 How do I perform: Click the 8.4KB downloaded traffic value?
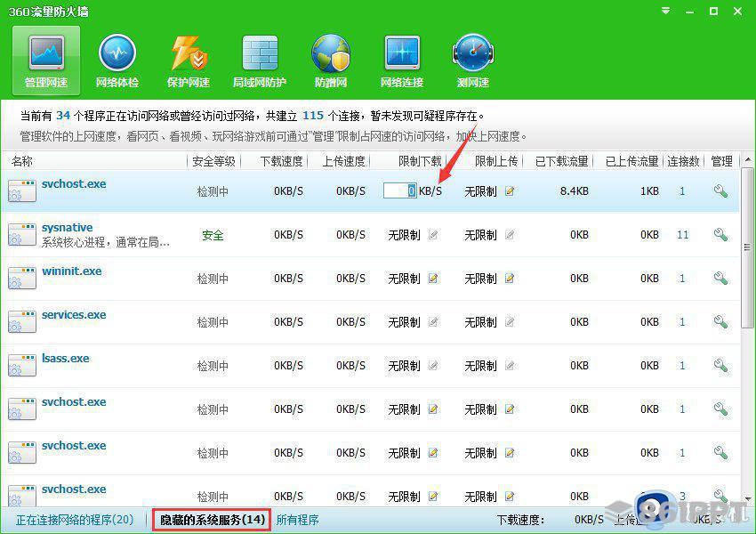click(575, 191)
